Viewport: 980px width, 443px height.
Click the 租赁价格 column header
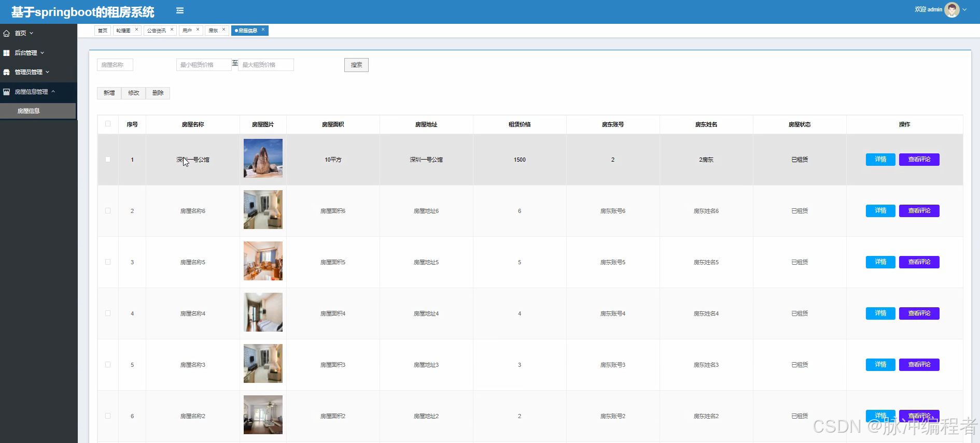(520, 124)
